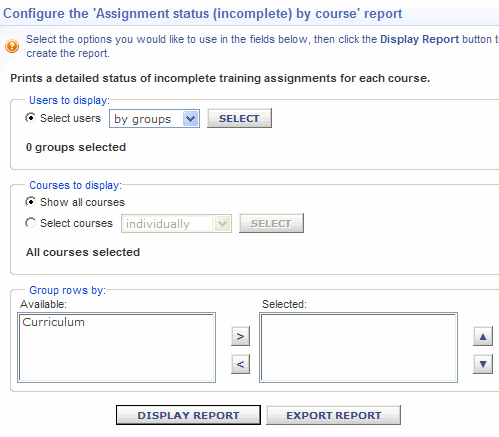Click the '0 groups selected' status text

76,147
